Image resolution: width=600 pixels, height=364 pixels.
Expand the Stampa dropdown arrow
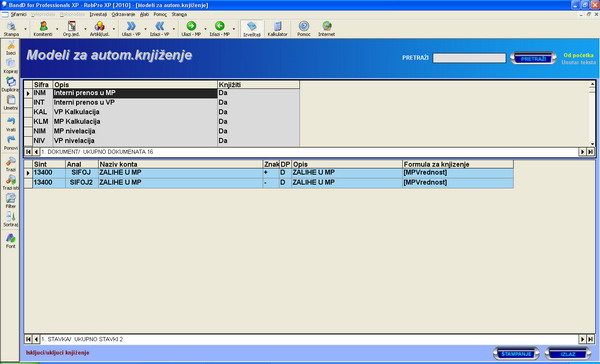coord(26,29)
